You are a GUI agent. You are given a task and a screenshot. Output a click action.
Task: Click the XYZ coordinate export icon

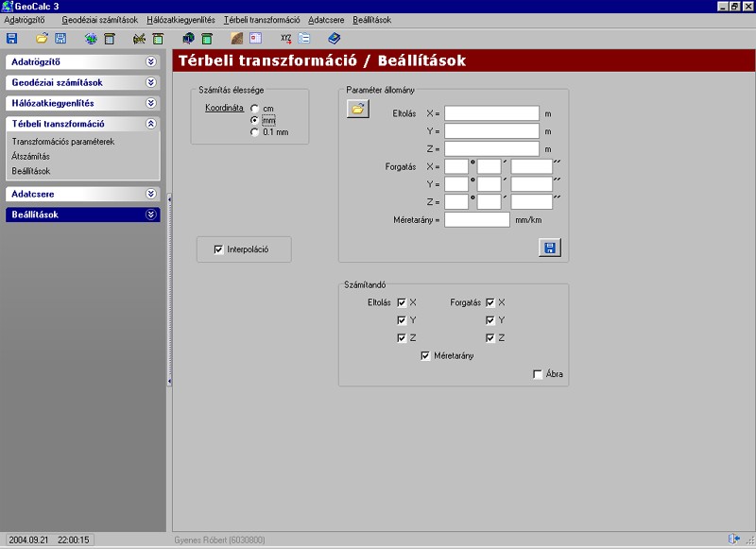(286, 39)
